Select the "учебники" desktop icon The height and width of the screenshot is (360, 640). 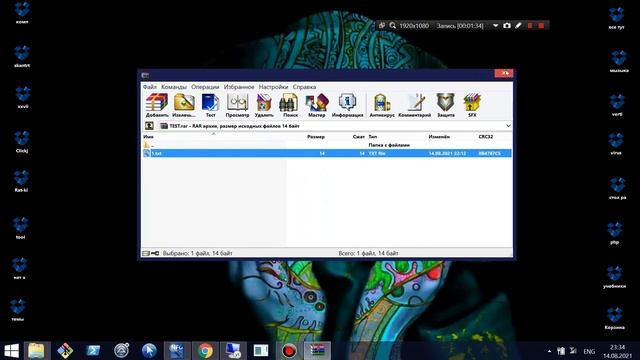point(615,277)
